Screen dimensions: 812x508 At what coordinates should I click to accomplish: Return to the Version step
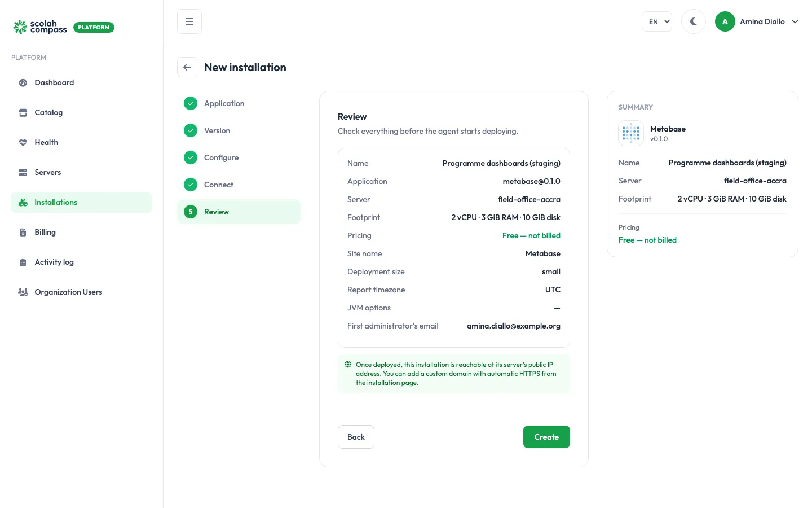pos(239,130)
